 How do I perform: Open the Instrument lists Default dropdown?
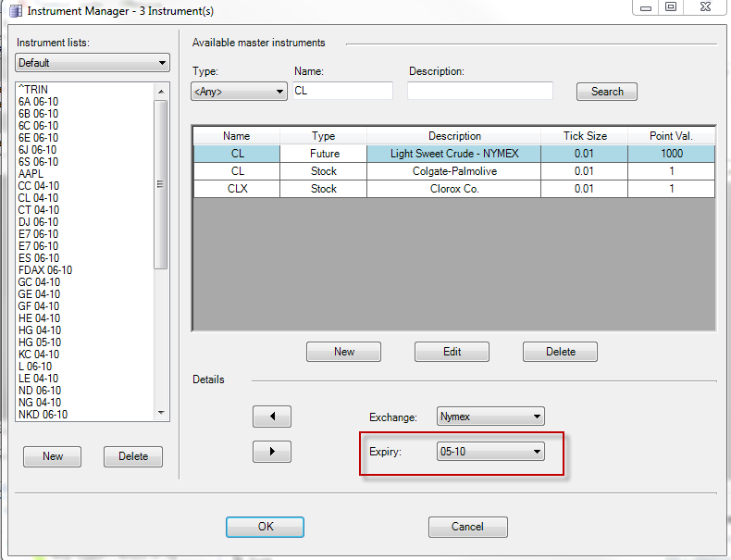point(93,63)
